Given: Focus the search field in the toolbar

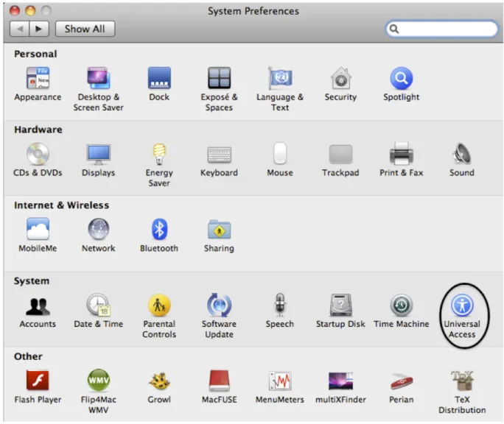Looking at the screenshot, I should (x=441, y=29).
